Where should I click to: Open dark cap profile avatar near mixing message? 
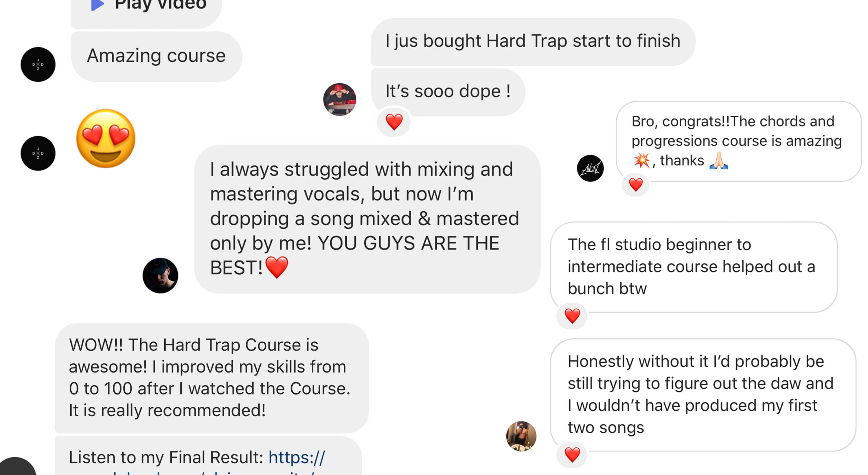pos(160,276)
